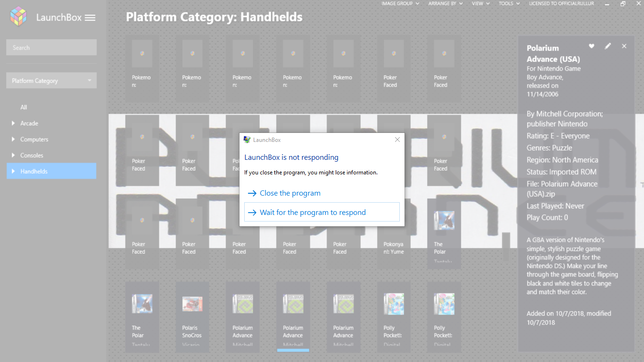
Task: Expand the Computers category arrow
Action: [x=13, y=140]
